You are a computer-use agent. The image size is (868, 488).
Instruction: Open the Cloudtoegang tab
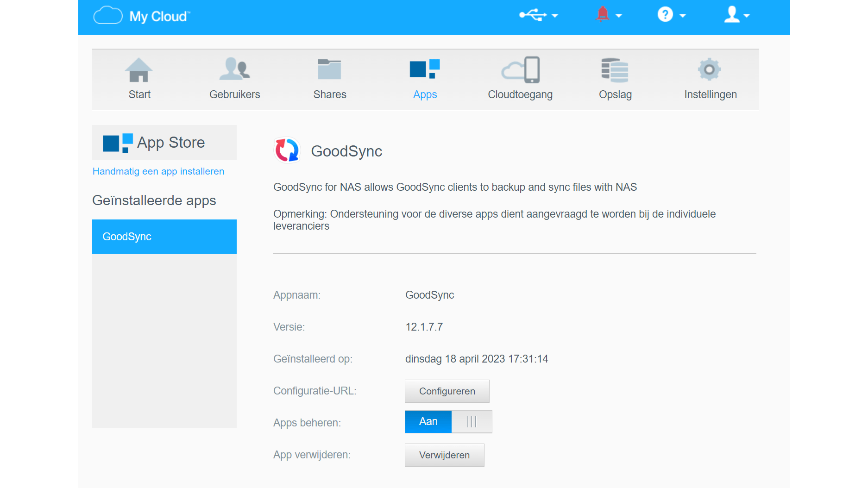(x=520, y=95)
